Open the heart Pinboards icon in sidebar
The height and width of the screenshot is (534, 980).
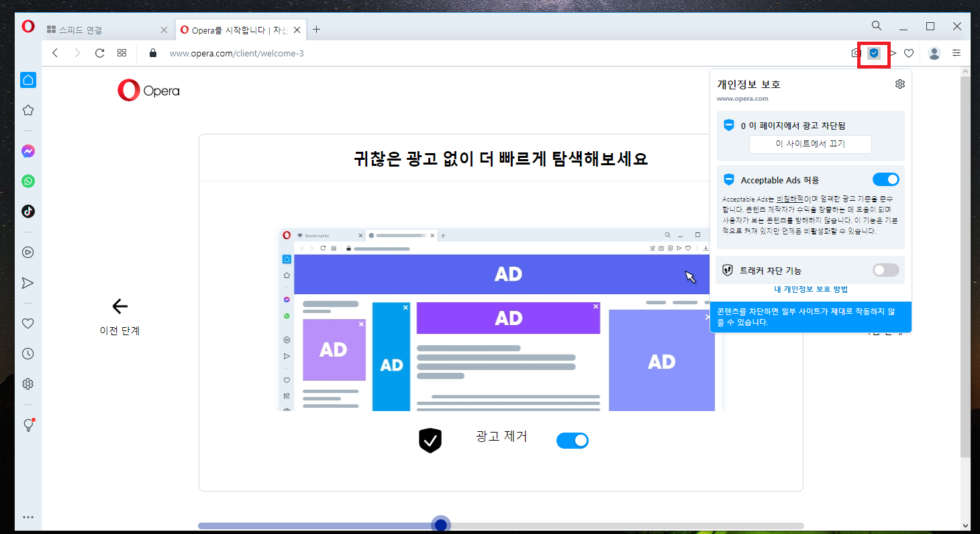tap(28, 324)
